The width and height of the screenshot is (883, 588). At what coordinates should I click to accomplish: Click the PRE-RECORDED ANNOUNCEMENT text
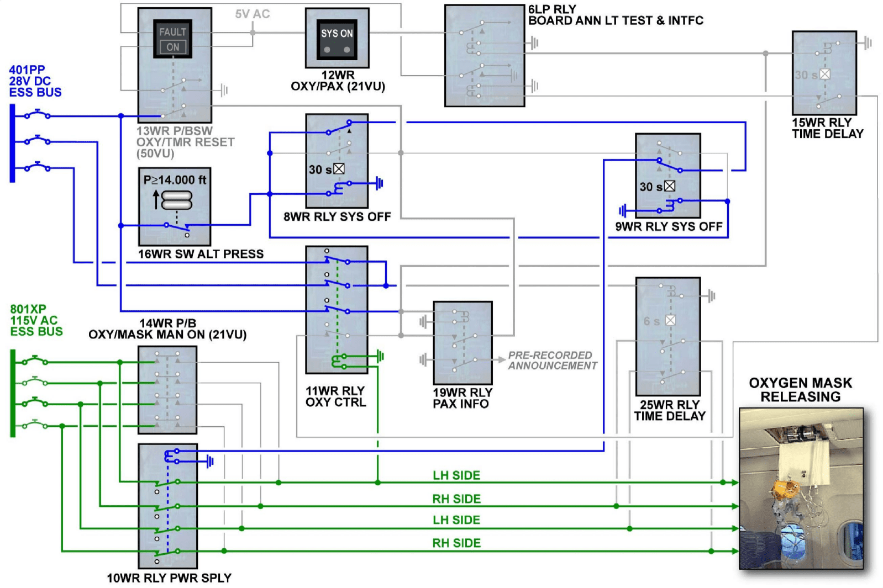[x=551, y=361]
